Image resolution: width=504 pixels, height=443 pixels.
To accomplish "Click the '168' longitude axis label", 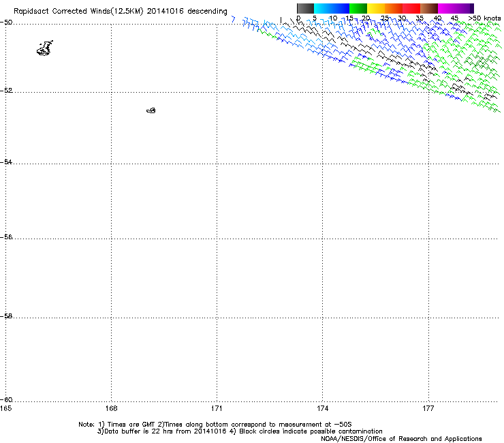I will (111, 408).
